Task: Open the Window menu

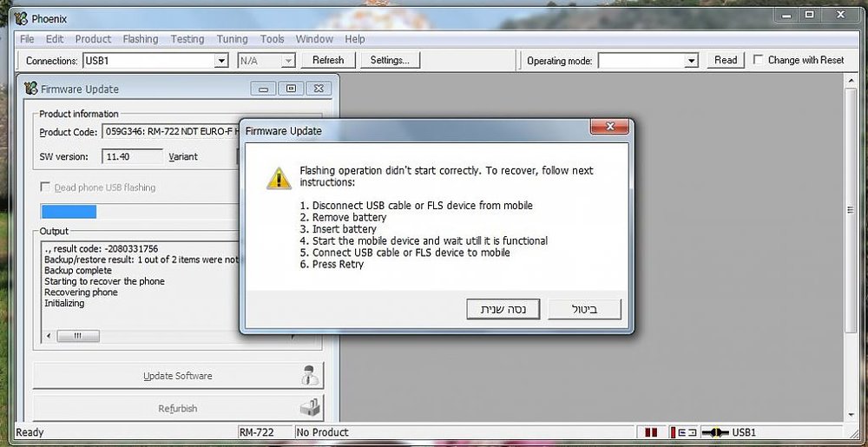Action: tap(314, 39)
